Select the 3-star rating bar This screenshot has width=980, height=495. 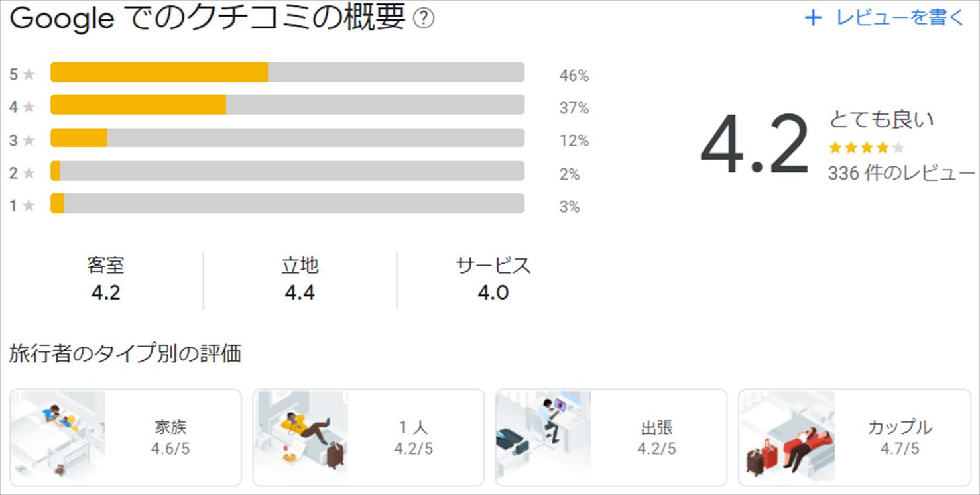click(287, 138)
